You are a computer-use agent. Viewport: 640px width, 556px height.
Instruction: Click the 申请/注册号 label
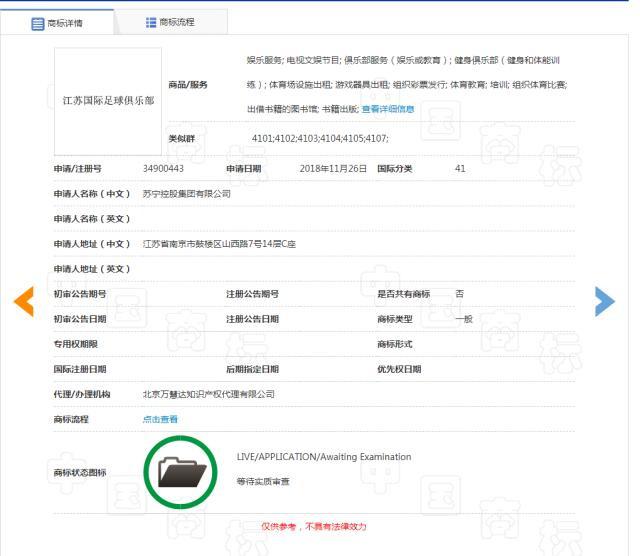[78, 169]
